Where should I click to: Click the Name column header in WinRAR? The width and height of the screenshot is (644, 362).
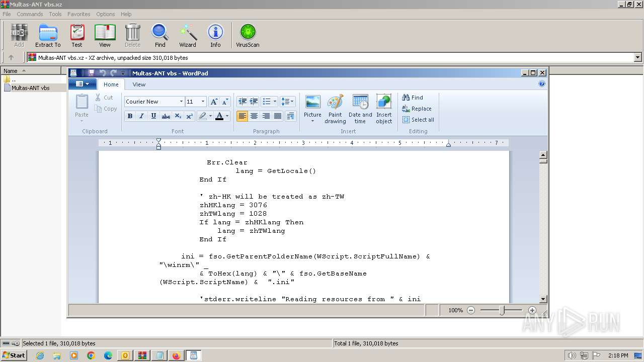point(32,71)
